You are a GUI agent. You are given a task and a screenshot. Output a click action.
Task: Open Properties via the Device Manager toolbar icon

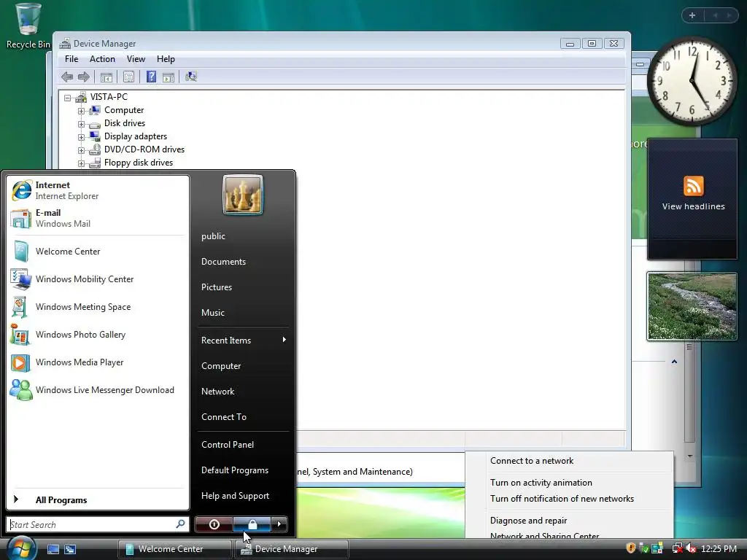coord(128,77)
